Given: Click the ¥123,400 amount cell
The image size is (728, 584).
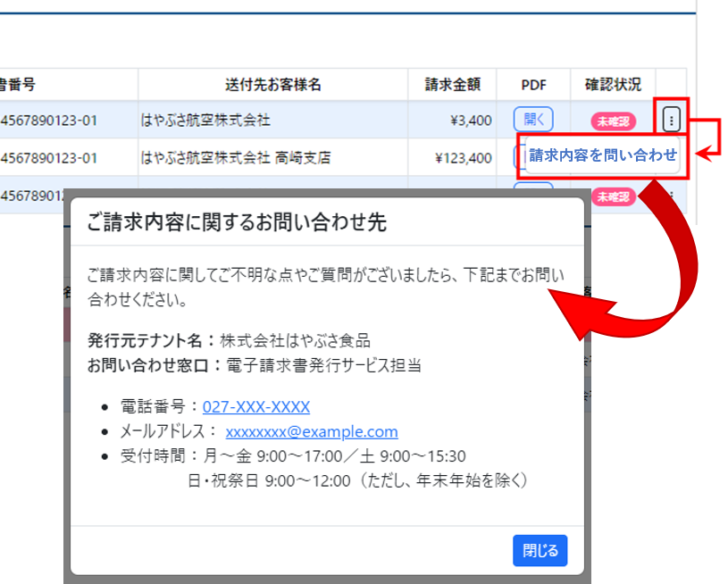Looking at the screenshot, I should pyautogui.click(x=463, y=158).
